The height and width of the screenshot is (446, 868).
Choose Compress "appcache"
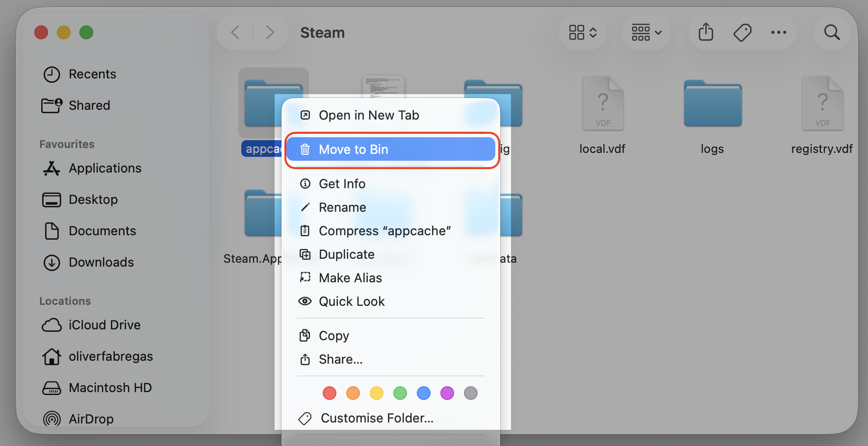391,231
